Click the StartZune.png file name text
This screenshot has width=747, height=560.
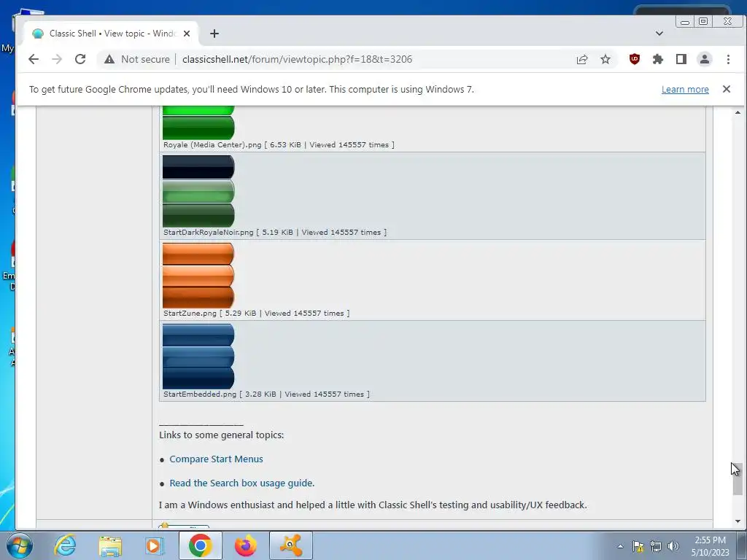[x=190, y=313]
